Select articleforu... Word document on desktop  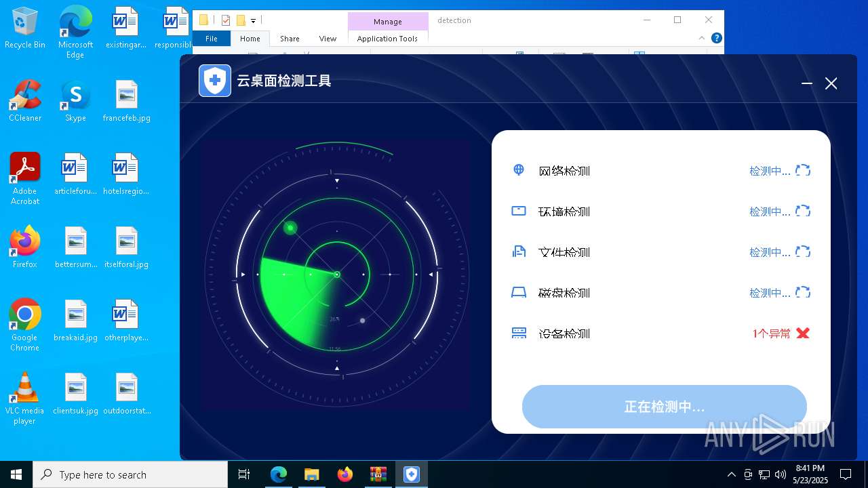click(75, 174)
